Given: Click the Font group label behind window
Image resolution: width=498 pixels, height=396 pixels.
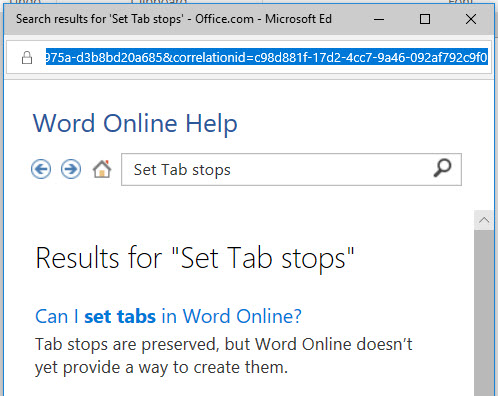Looking at the screenshot, I should pos(461,2).
